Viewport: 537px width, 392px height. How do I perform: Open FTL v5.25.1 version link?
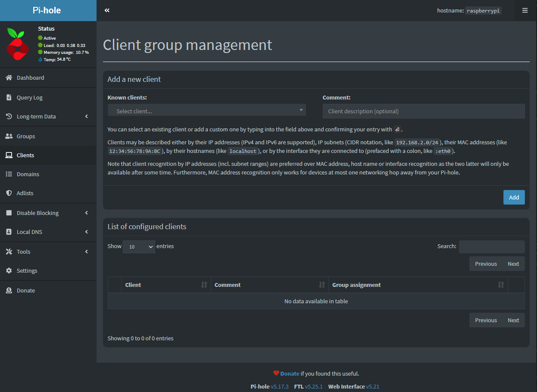(314, 386)
